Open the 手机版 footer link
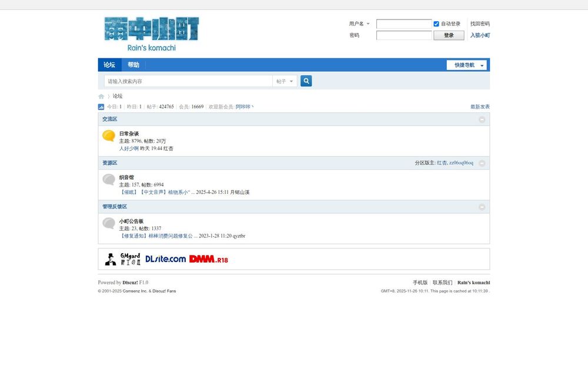Viewport: 588px width, 368px height. (x=420, y=283)
